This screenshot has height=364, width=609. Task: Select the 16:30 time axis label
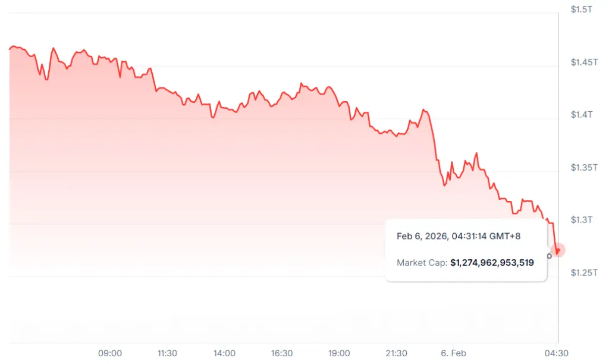281,353
